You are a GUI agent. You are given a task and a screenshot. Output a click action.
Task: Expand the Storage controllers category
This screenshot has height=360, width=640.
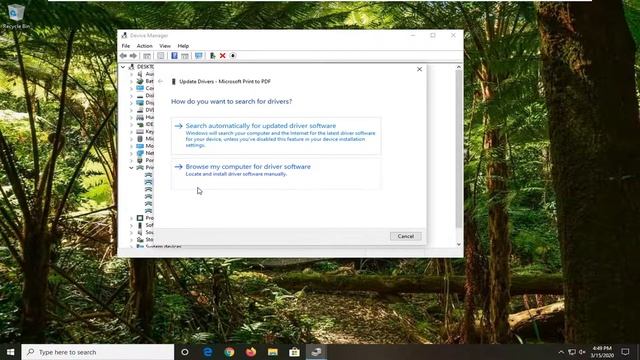[x=131, y=240]
